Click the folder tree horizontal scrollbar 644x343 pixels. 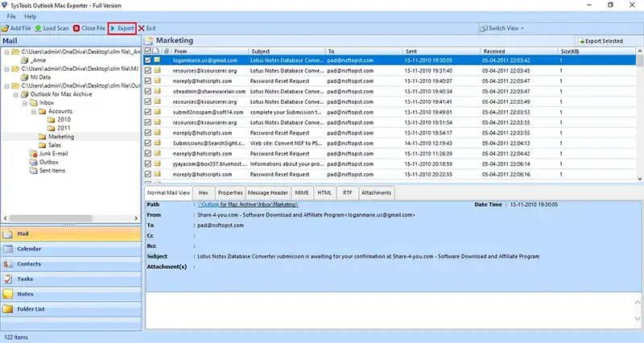[50, 218]
